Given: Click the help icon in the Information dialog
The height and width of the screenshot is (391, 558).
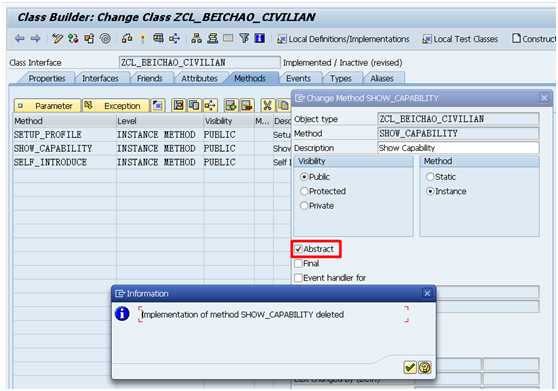Looking at the screenshot, I should [425, 367].
